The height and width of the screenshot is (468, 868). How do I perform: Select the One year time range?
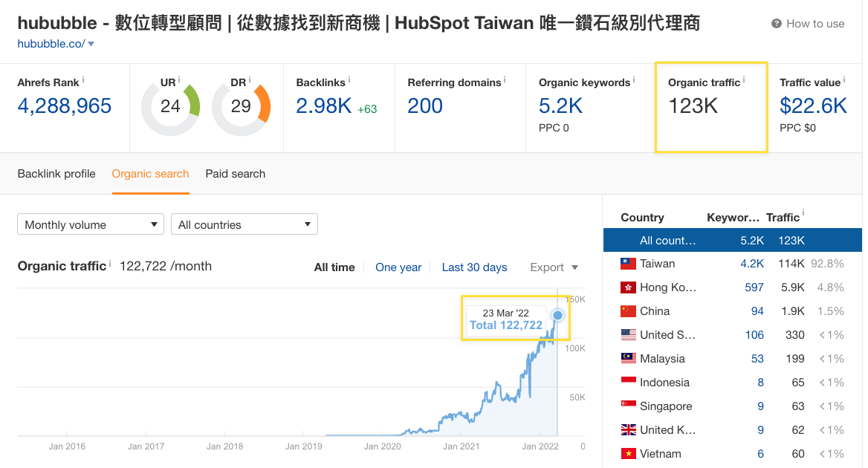[398, 267]
